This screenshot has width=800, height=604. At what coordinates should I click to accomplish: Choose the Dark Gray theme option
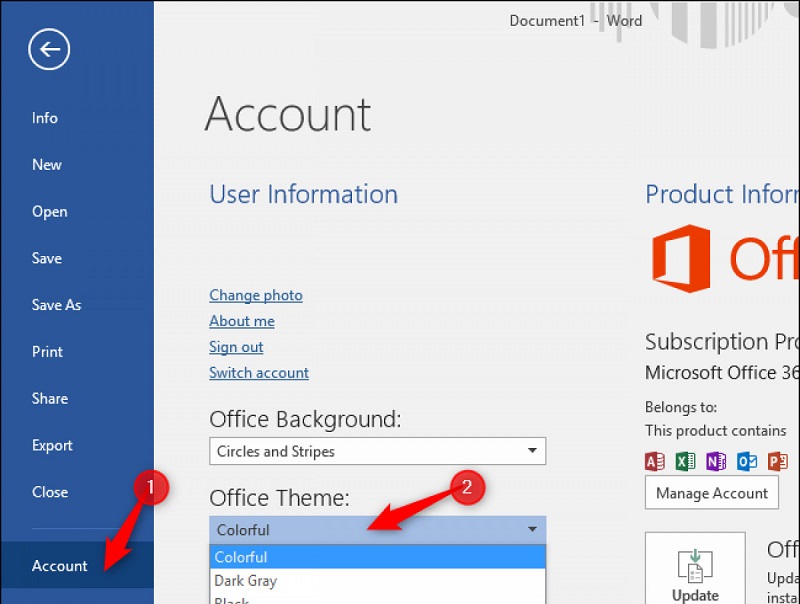click(378, 581)
